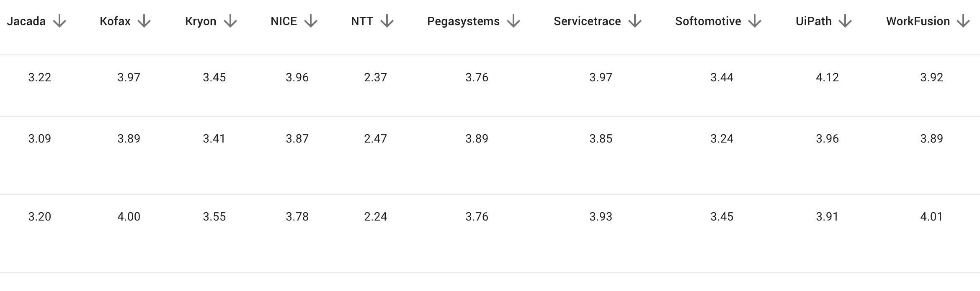Select NTT score 2.47 cell
This screenshot has height=291, width=980.
376,139
